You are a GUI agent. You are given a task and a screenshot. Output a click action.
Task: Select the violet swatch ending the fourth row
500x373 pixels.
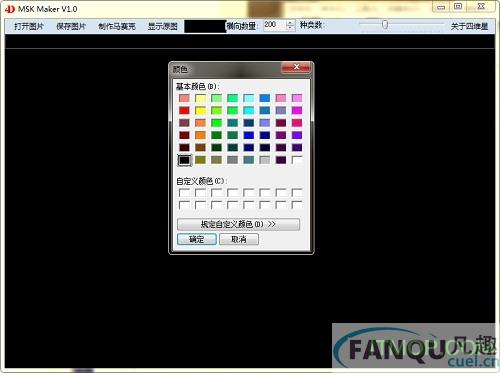(297, 135)
